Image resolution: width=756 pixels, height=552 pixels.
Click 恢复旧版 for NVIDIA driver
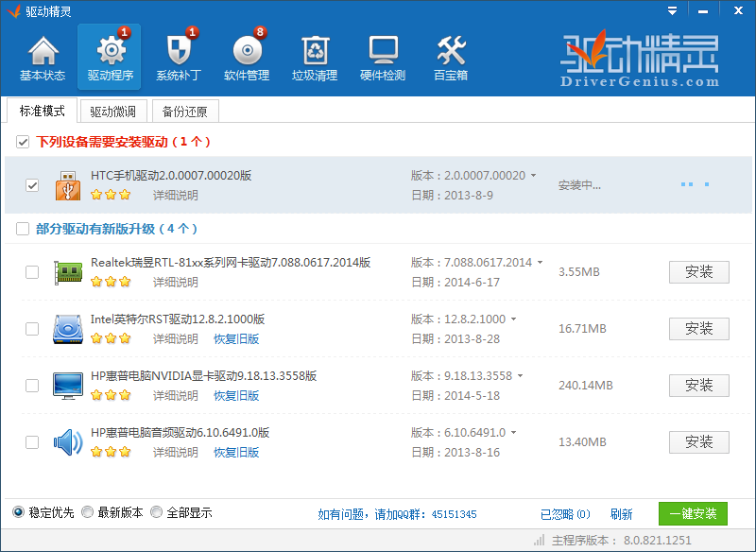(x=236, y=396)
